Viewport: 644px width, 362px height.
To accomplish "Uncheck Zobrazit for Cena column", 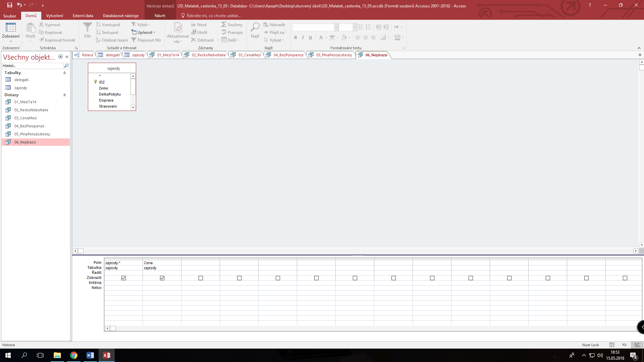I will [x=162, y=278].
